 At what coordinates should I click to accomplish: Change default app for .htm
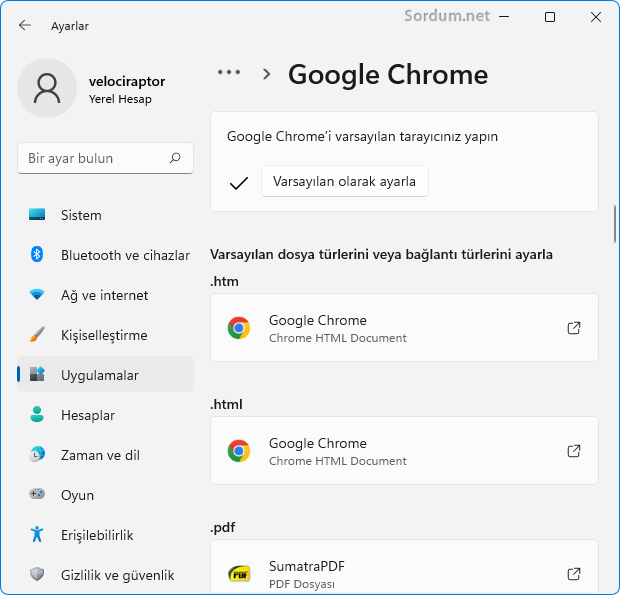click(404, 327)
